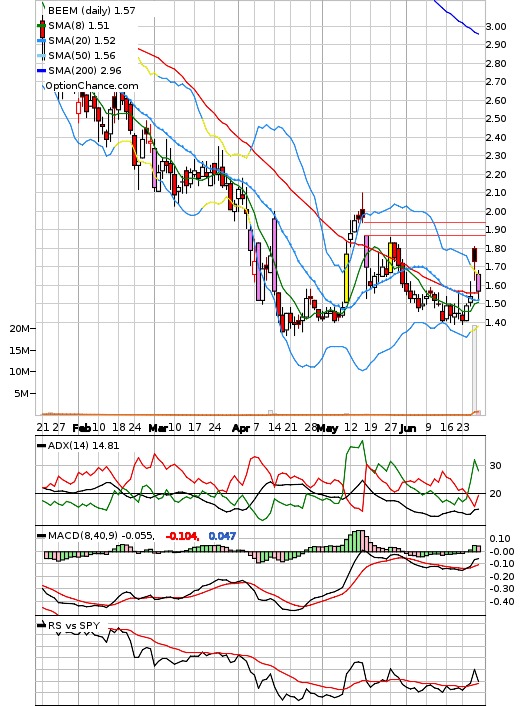
Task: Click the 20M volume axis label
Action: click(x=19, y=329)
